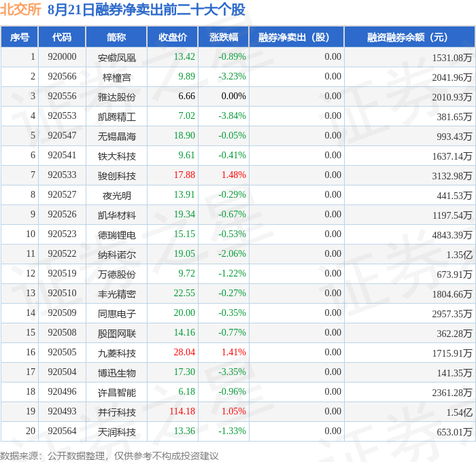Select stock name 骏创科技
Image resolution: width=476 pixels, height=462 pixels.
tap(117, 176)
